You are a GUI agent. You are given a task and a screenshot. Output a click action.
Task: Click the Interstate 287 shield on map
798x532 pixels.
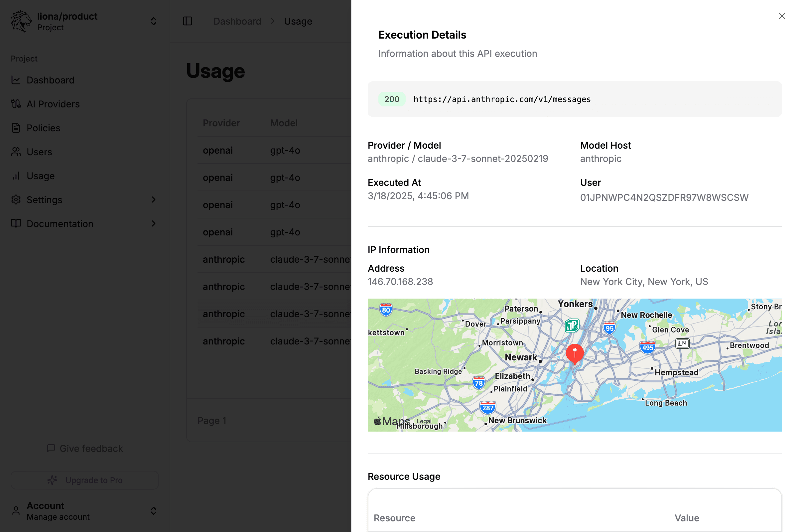tap(487, 408)
